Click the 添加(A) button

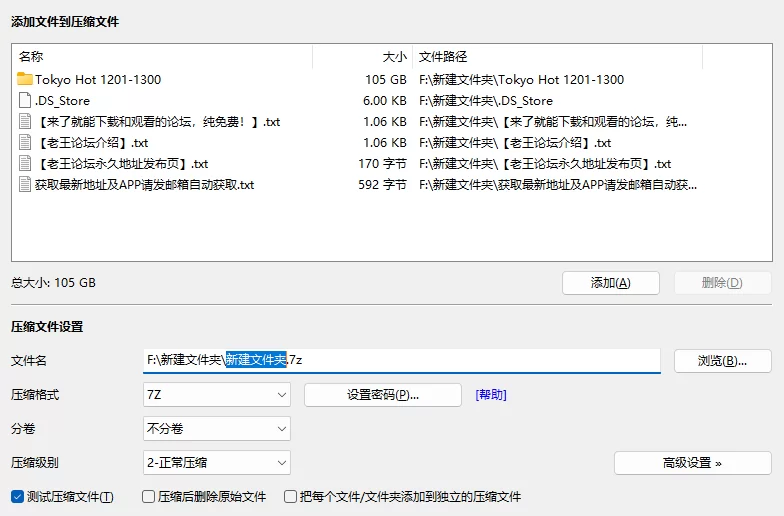[x=610, y=283]
